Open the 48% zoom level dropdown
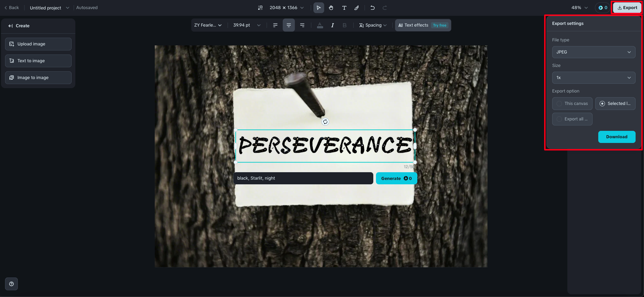This screenshot has height=297, width=644. pyautogui.click(x=580, y=8)
